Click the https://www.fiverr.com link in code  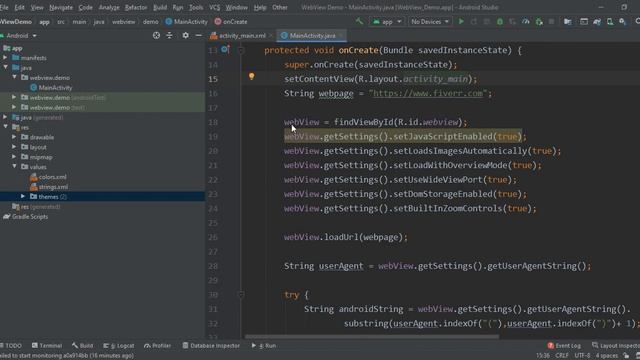pyautogui.click(x=427, y=93)
